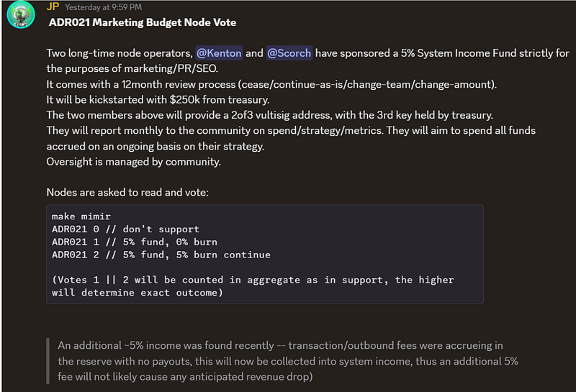Click the 'make mimir' code line
576x392 pixels.
81,216
